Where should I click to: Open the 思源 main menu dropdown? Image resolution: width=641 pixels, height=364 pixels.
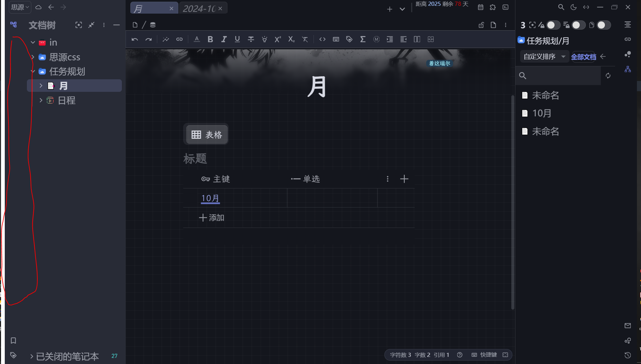point(20,7)
